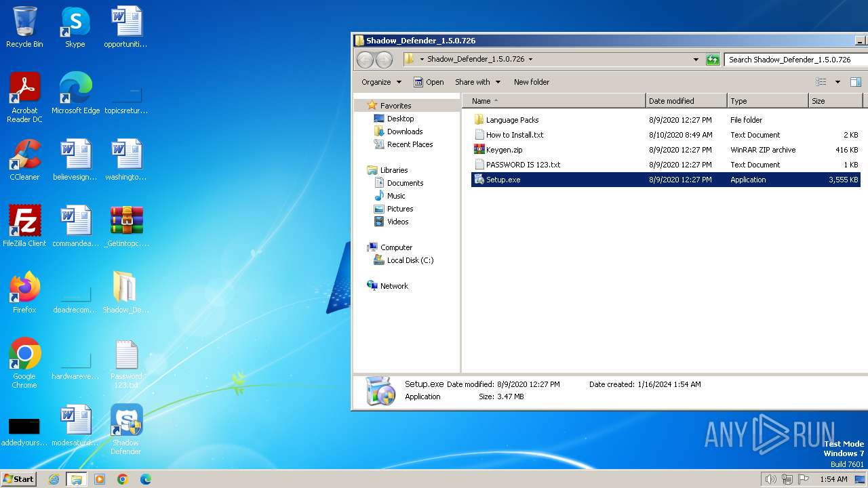Screen dimensions: 868x488
Task: Select Favorites in the navigation pane
Action: pyautogui.click(x=395, y=106)
